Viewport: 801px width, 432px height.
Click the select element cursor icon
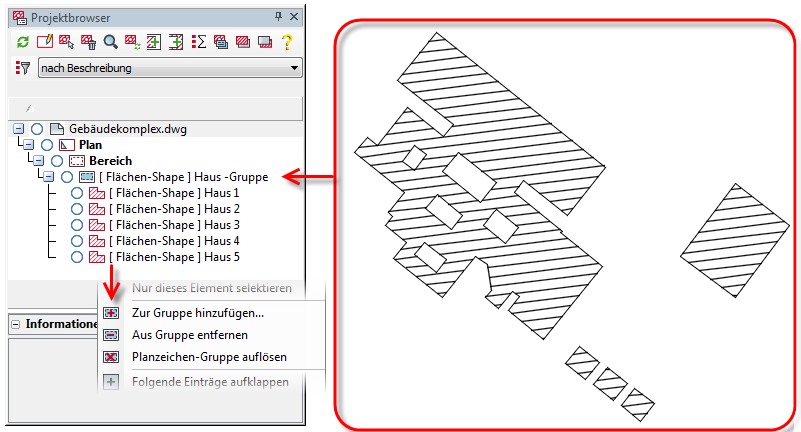pos(66,42)
